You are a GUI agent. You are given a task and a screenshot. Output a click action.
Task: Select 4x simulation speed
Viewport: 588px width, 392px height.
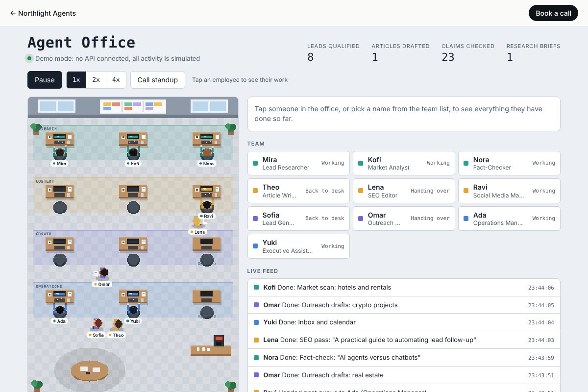point(116,80)
